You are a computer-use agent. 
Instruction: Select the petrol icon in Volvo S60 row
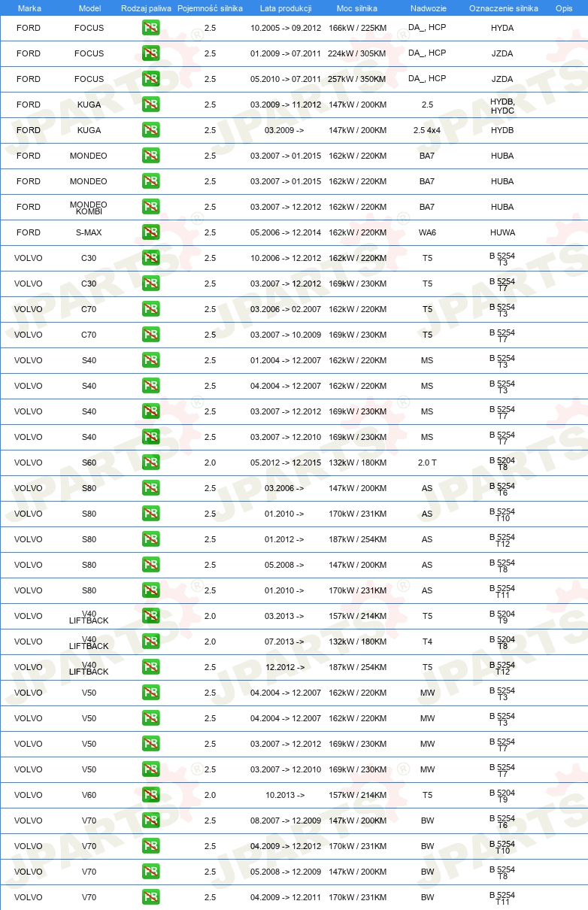click(x=151, y=463)
